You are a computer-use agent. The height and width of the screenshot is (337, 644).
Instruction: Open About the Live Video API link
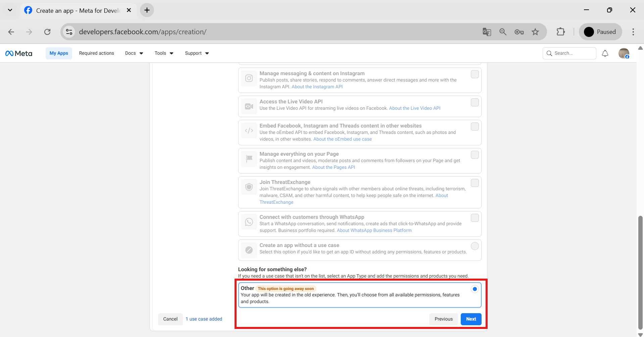pos(415,108)
